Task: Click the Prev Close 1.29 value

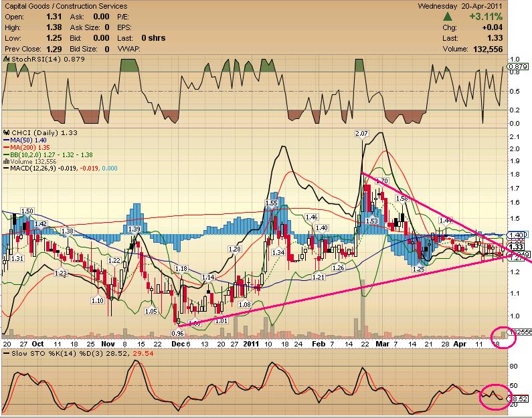Action: coord(54,49)
